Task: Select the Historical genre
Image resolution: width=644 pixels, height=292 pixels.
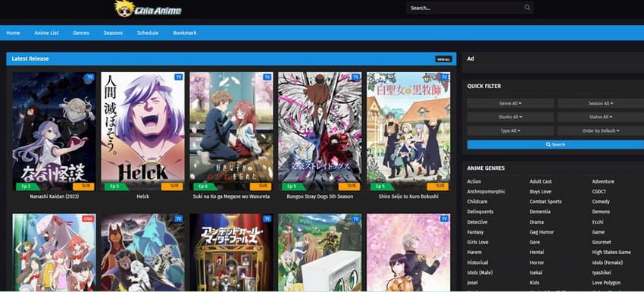Action: pos(477,262)
